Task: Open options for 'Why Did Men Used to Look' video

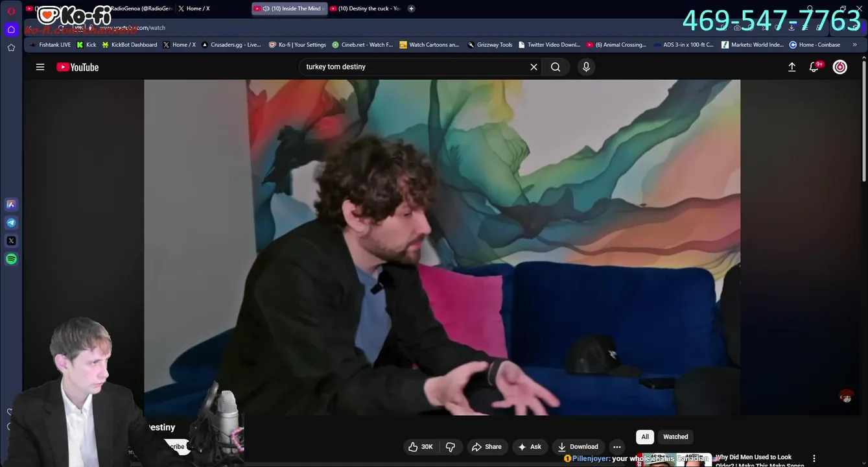Action: click(x=814, y=459)
